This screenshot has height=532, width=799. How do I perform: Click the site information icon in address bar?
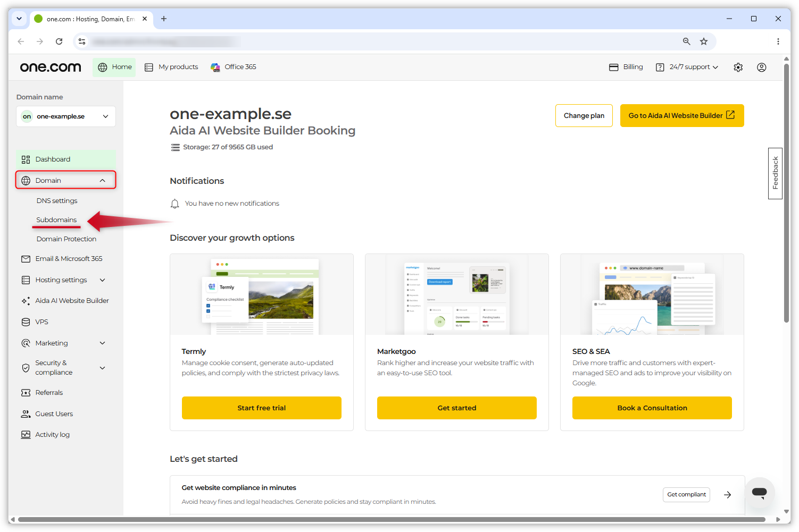pyautogui.click(x=82, y=41)
